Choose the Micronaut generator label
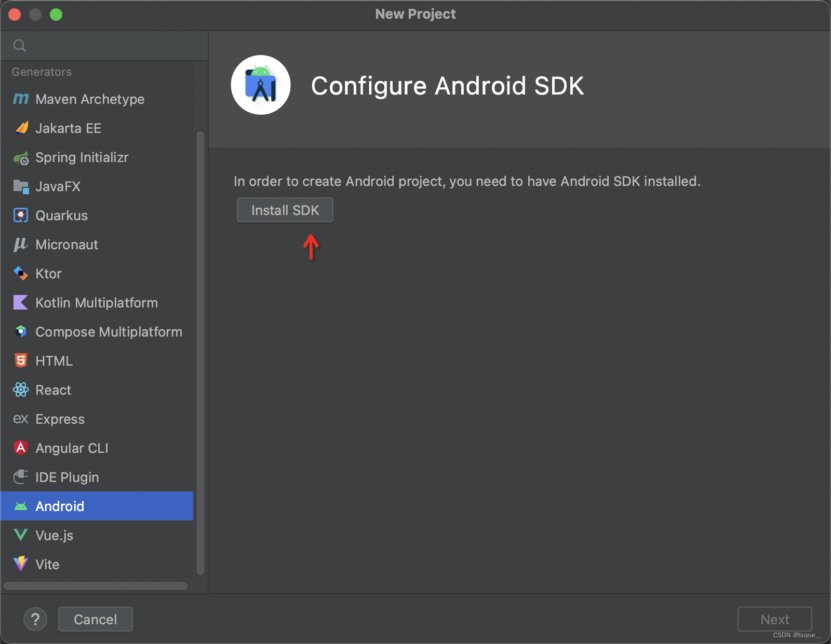The width and height of the screenshot is (831, 644). click(67, 245)
